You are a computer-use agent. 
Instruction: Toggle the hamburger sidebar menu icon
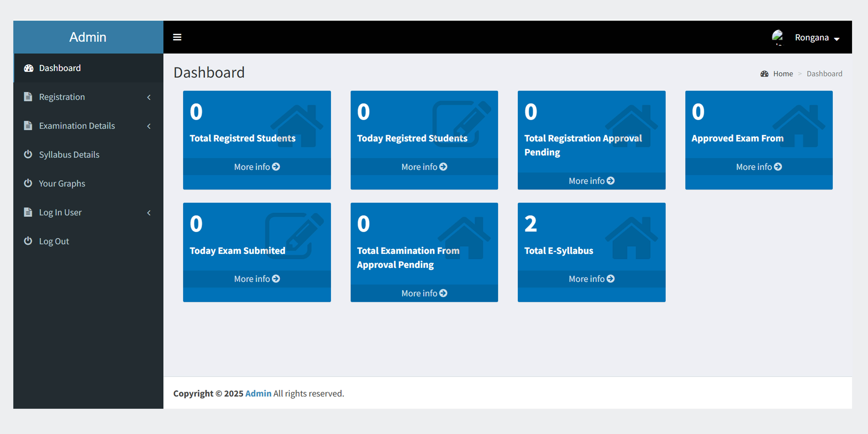pyautogui.click(x=177, y=37)
